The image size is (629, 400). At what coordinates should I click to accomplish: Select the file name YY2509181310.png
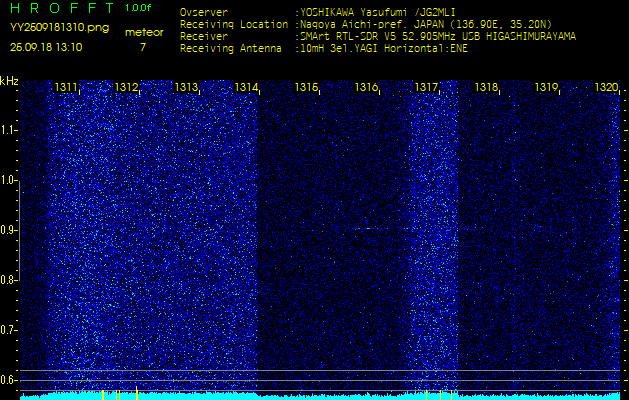click(59, 28)
